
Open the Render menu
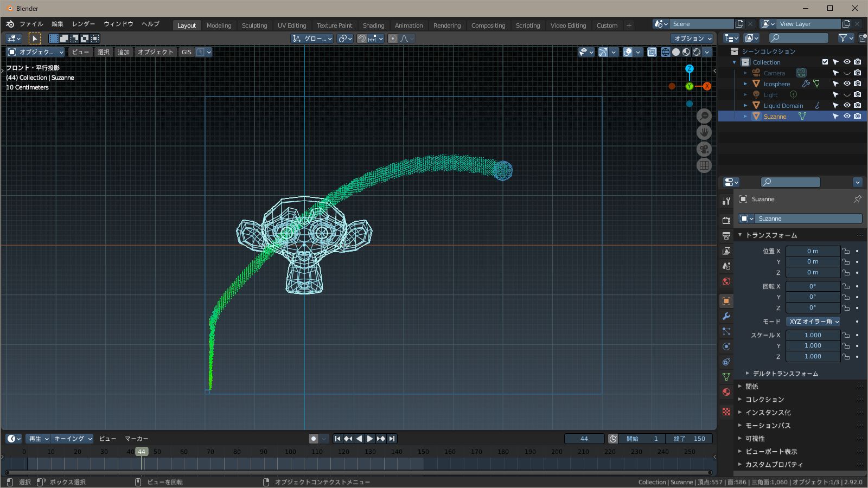(84, 24)
